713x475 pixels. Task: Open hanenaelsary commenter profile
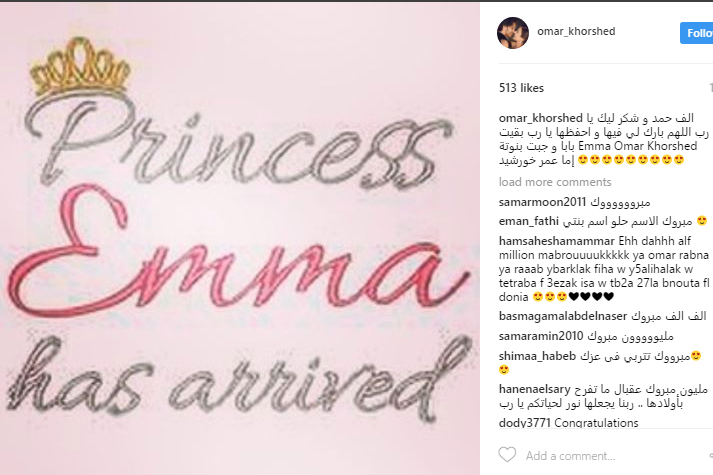coord(534,389)
